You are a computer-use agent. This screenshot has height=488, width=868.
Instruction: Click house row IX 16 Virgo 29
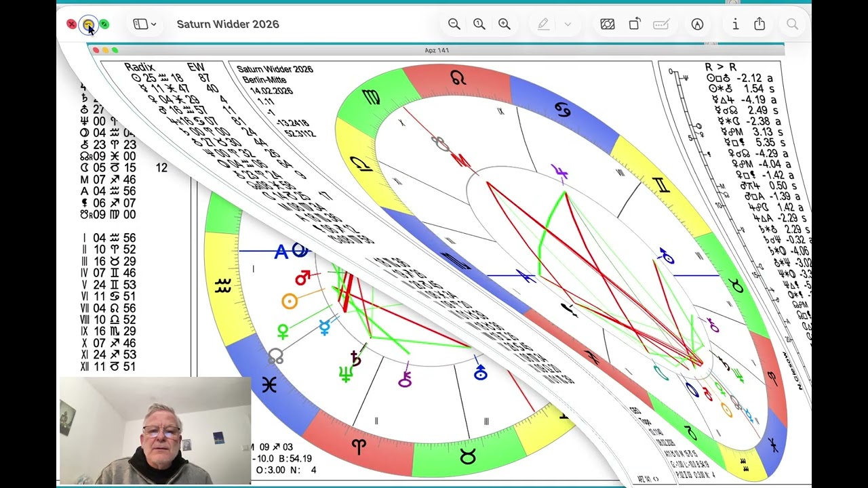click(108, 331)
